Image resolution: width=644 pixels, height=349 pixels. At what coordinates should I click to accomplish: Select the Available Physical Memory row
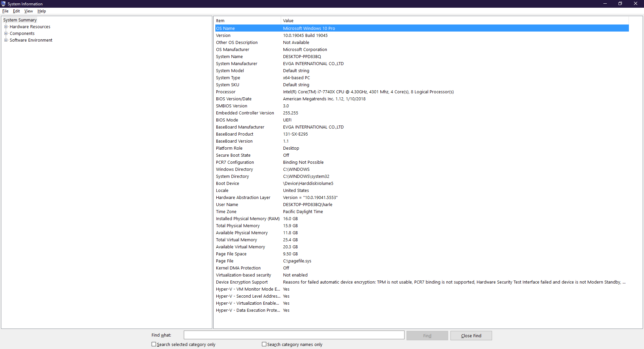coord(422,233)
